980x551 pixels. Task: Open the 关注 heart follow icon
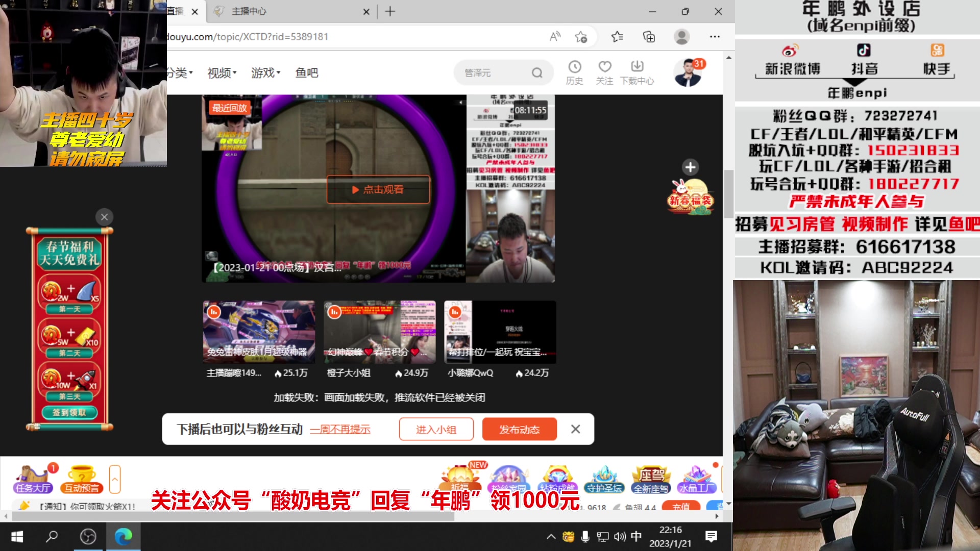pyautogui.click(x=605, y=72)
